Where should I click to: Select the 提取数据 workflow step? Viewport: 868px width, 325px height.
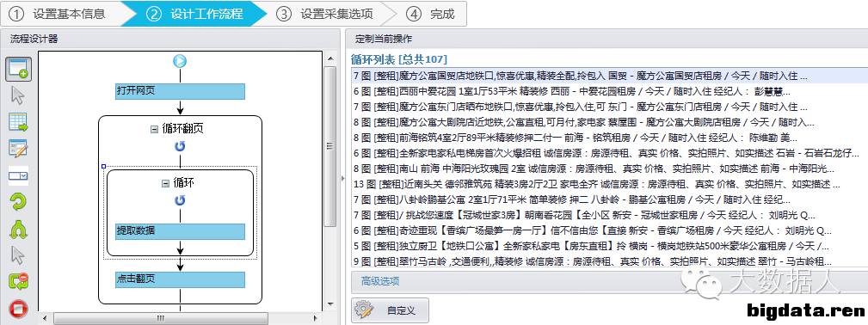tap(180, 231)
